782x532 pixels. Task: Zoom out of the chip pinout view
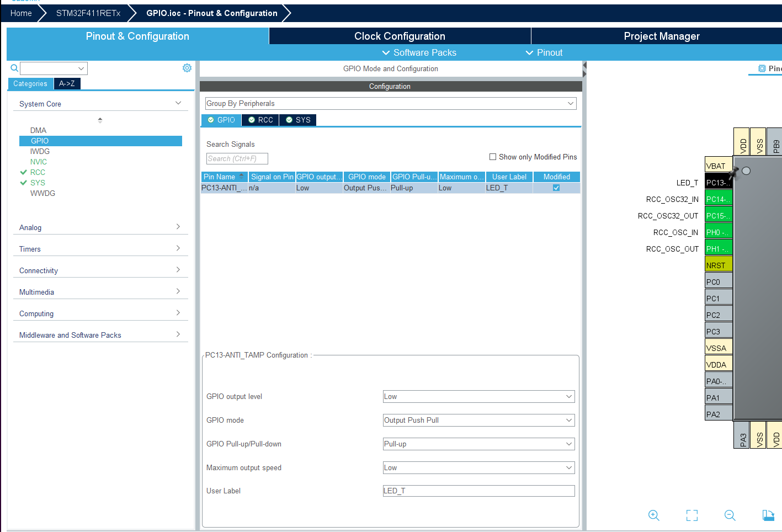pos(730,515)
